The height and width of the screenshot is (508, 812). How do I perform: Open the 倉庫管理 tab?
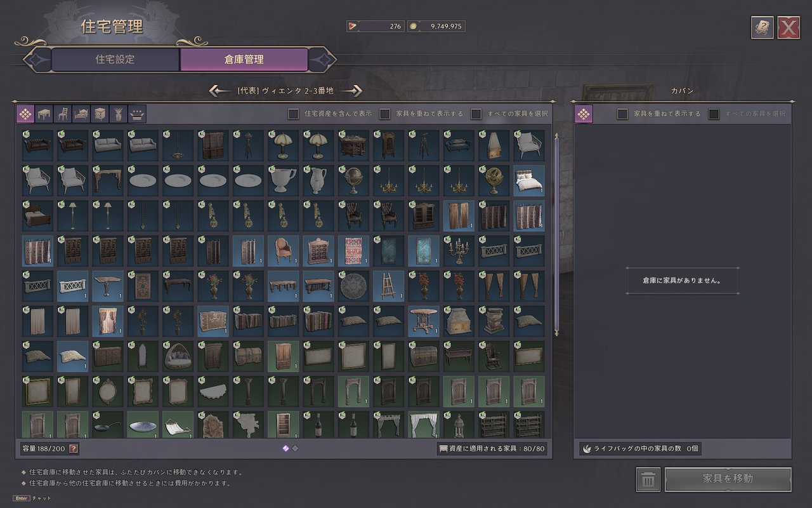pos(244,60)
